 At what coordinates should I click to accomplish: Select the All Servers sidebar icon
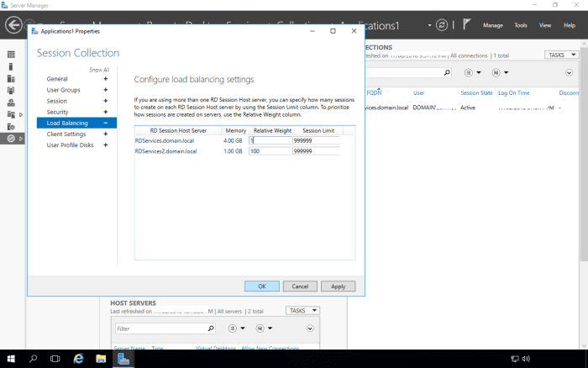(x=11, y=78)
